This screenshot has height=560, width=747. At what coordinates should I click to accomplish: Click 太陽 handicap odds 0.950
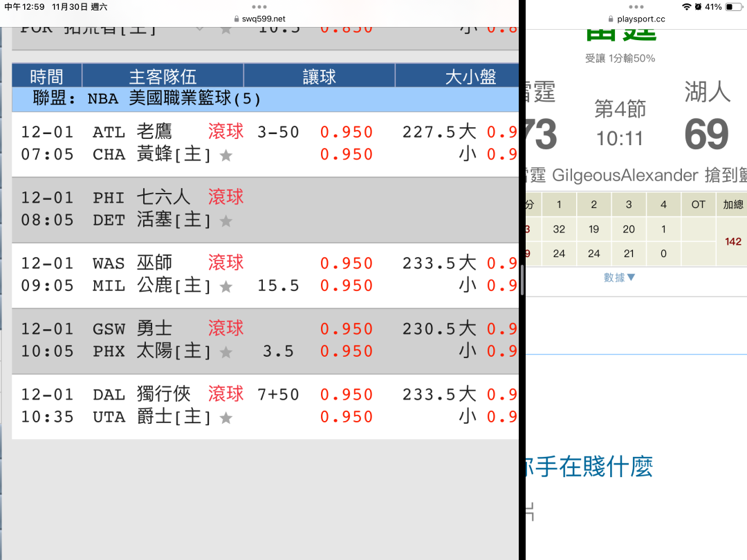347,351
